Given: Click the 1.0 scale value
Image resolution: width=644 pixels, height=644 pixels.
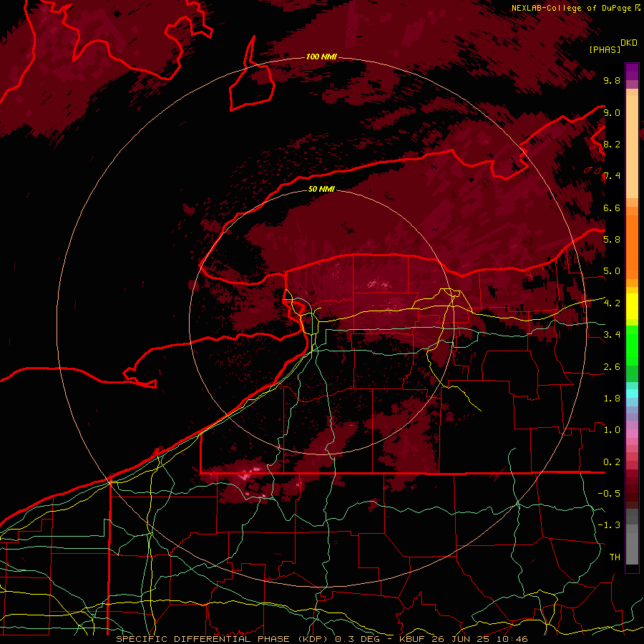Looking at the screenshot, I should [x=612, y=430].
